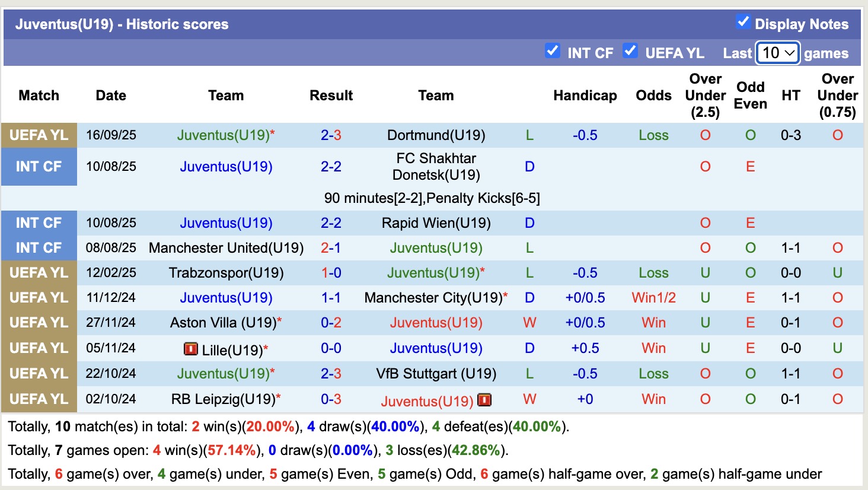Toggle the Display Notes checkbox
Viewport: 868px width, 490px height.
(743, 23)
